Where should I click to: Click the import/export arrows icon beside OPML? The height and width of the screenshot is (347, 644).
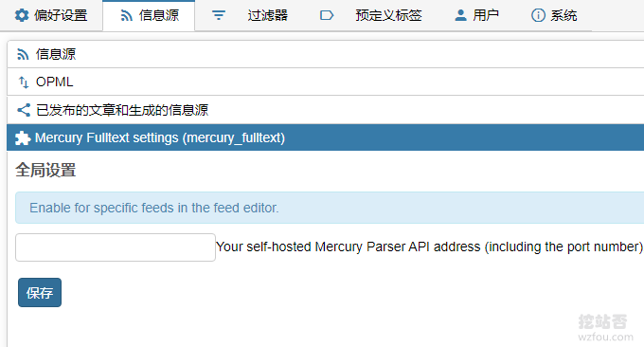(x=24, y=82)
